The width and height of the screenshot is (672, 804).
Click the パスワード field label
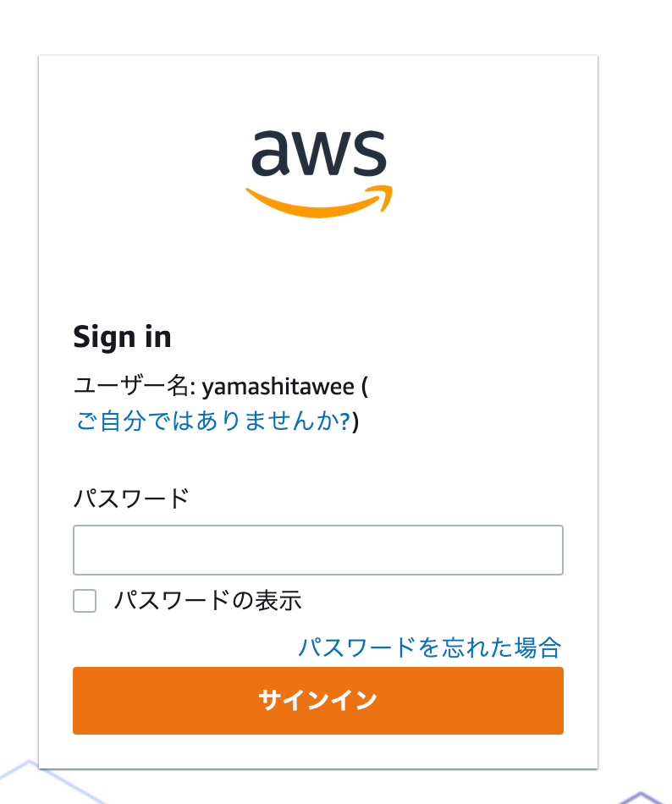[131, 498]
